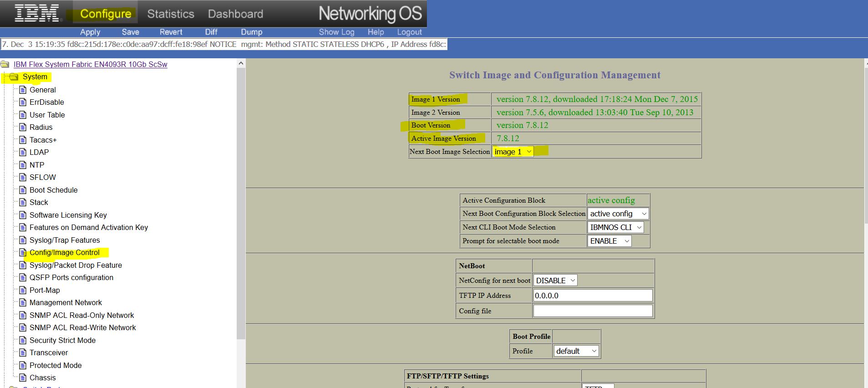This screenshot has width=868, height=388.
Task: Click the document icon beside NTP
Action: (x=23, y=165)
